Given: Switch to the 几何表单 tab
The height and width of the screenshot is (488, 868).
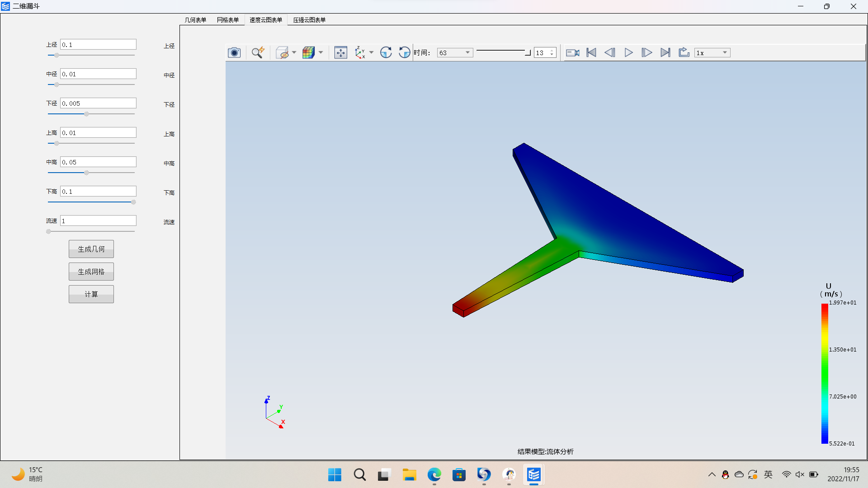Looking at the screenshot, I should tap(195, 20).
